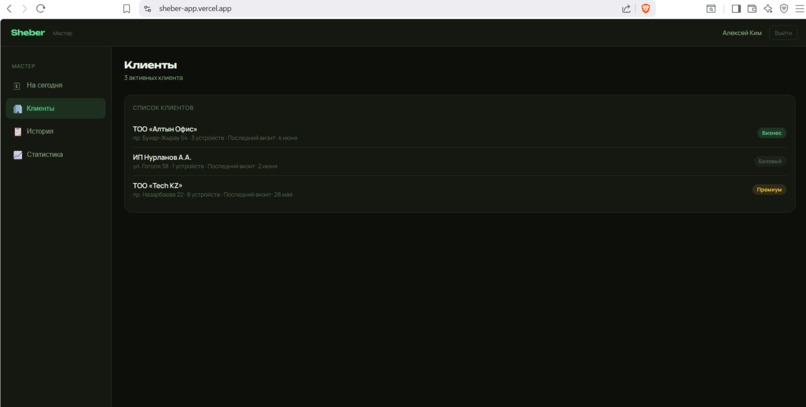Click the browser forward arrow

(x=24, y=8)
